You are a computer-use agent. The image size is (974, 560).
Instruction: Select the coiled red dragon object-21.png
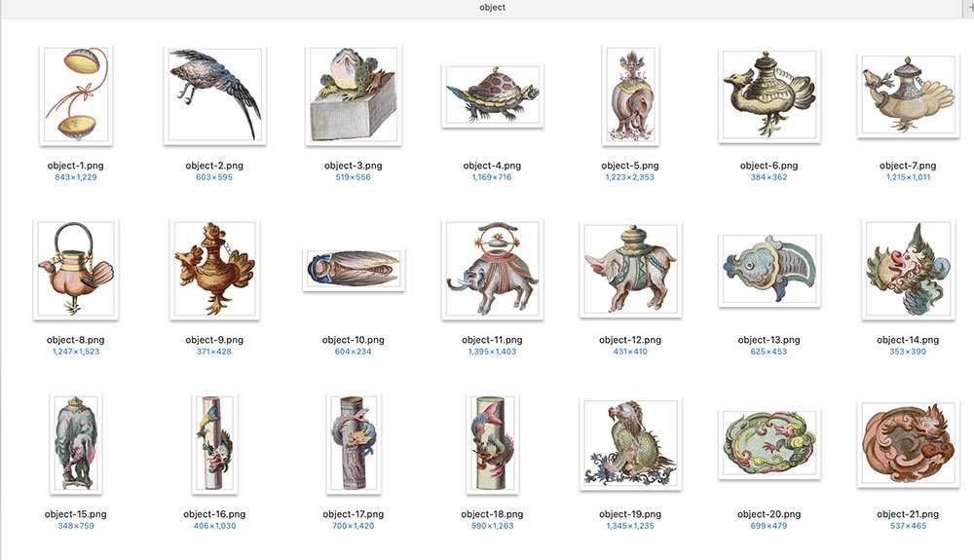coord(908,444)
